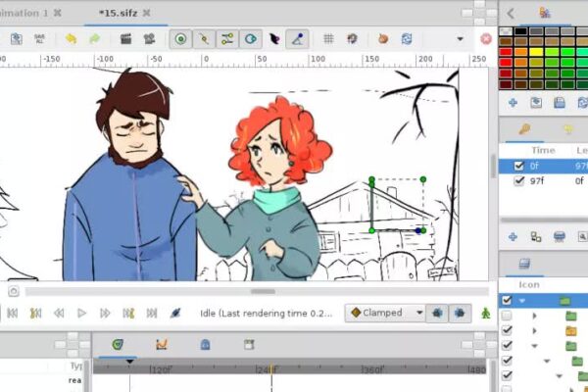Screen dimensions: 588x392
Task: Open the toolbar overflow dropdown arrow
Action: 460,39
